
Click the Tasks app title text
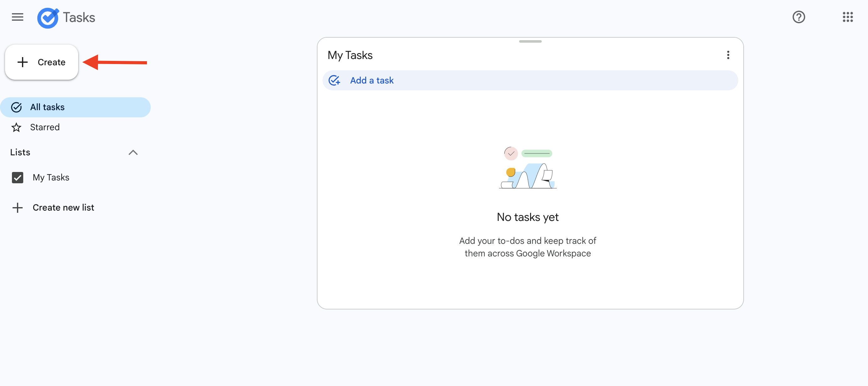(x=79, y=18)
